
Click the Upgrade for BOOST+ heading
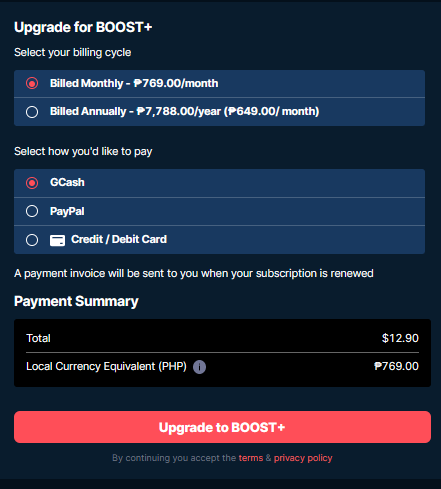(83, 28)
